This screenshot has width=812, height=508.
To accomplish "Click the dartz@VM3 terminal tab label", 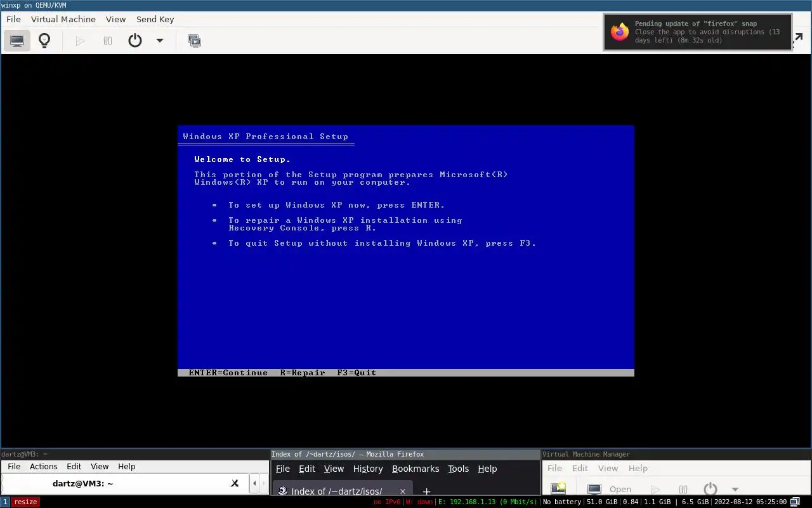I will [83, 483].
